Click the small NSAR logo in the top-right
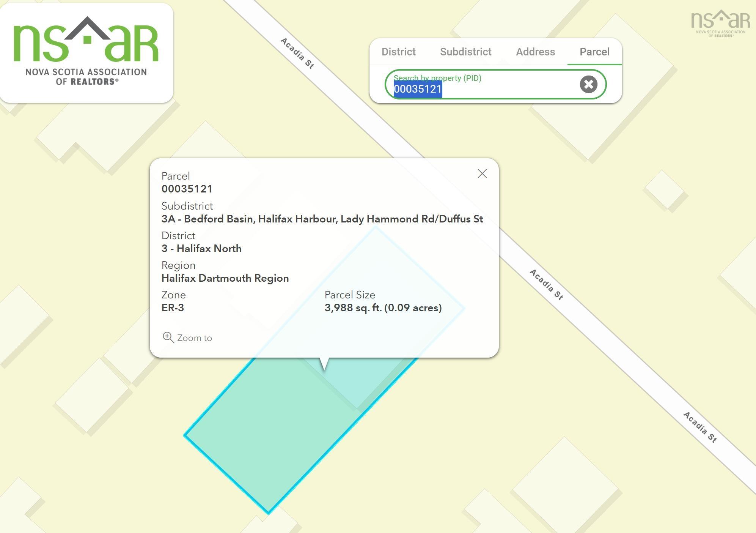The image size is (756, 533). point(720,24)
